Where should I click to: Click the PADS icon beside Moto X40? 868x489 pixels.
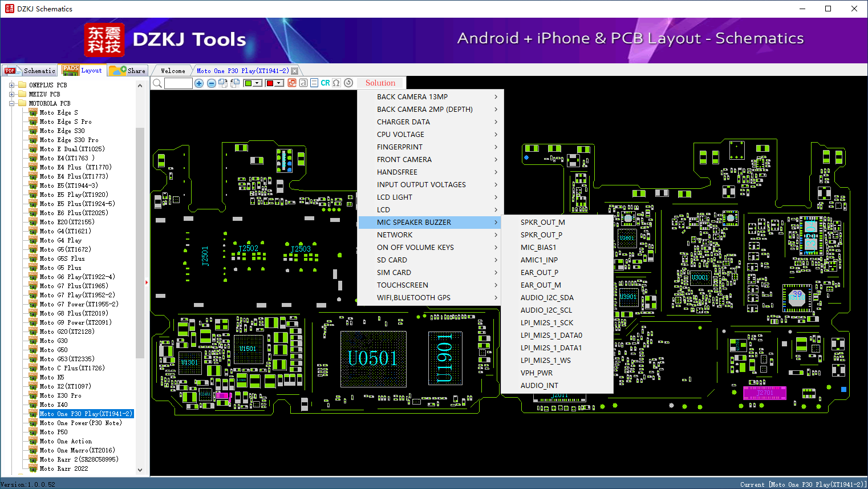click(33, 405)
